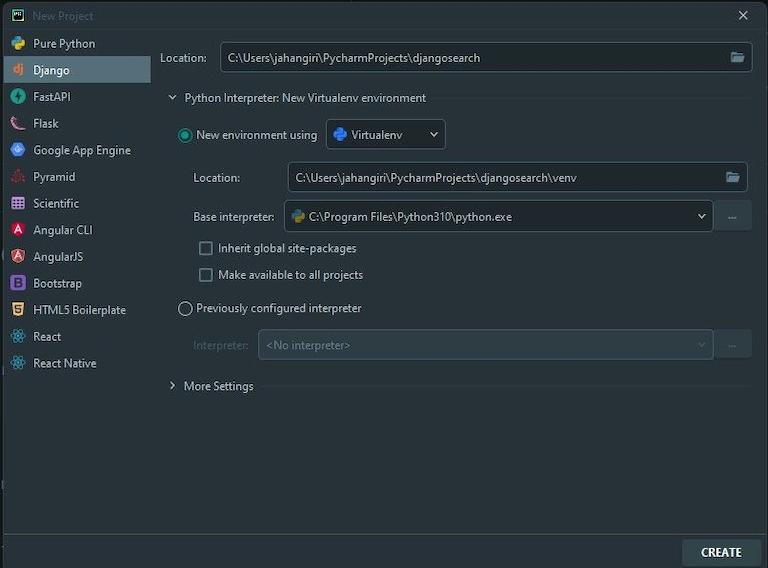Select React Native in the project list
The width and height of the screenshot is (768, 568).
point(65,363)
